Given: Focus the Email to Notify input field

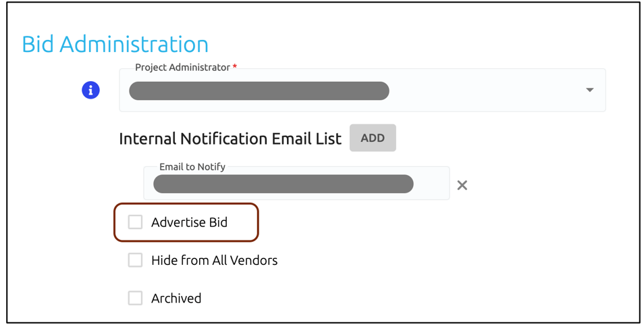Looking at the screenshot, I should click(296, 183).
